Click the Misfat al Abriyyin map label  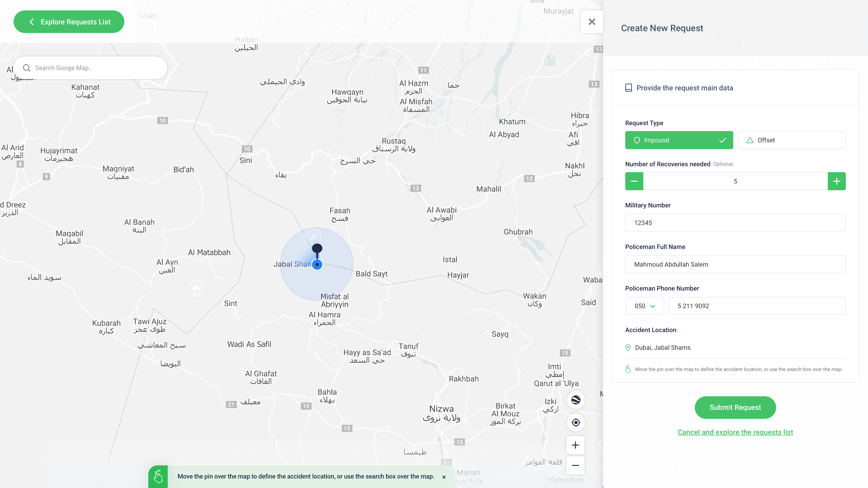334,300
